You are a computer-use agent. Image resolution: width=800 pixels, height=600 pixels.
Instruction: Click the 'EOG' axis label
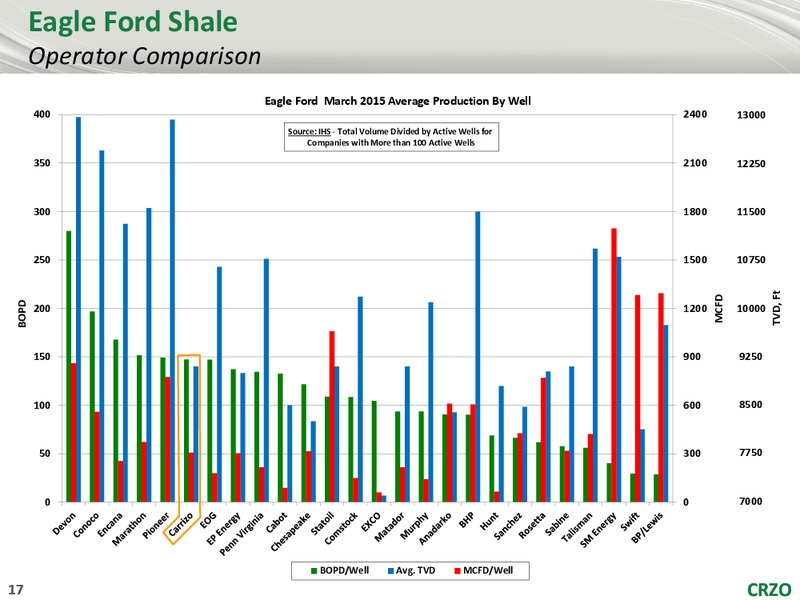coord(208,519)
